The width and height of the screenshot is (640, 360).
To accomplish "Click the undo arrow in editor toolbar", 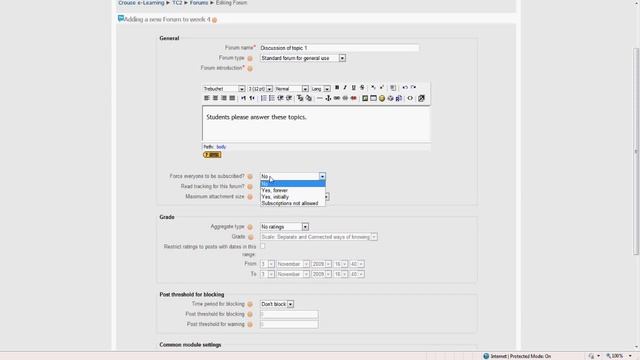I will pyautogui.click(x=405, y=88).
